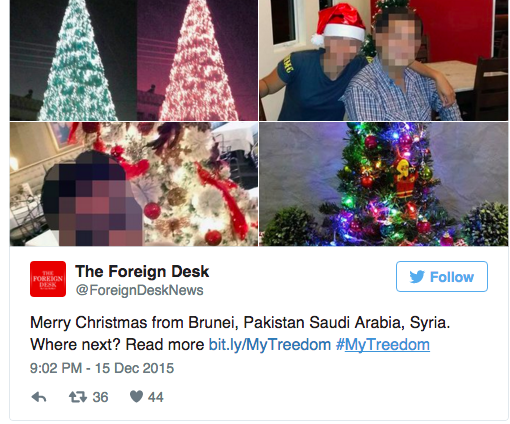Click the reply arrow icon
Image resolution: width=510 pixels, height=424 pixels.
(39, 397)
